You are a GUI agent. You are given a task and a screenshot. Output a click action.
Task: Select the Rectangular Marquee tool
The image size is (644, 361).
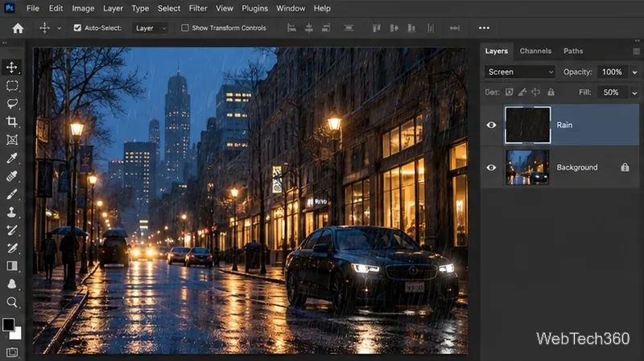pyautogui.click(x=12, y=85)
